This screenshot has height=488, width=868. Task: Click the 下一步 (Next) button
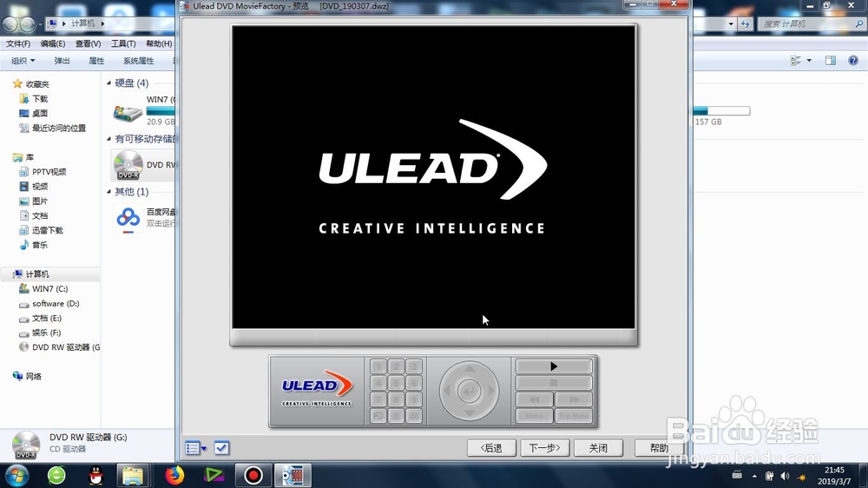[545, 447]
